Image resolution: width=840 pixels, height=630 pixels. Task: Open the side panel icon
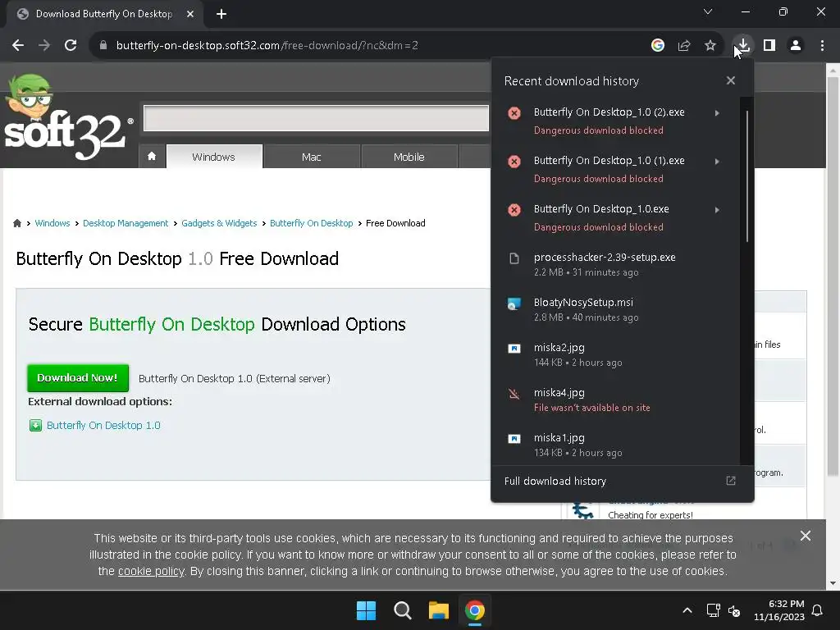coord(769,46)
